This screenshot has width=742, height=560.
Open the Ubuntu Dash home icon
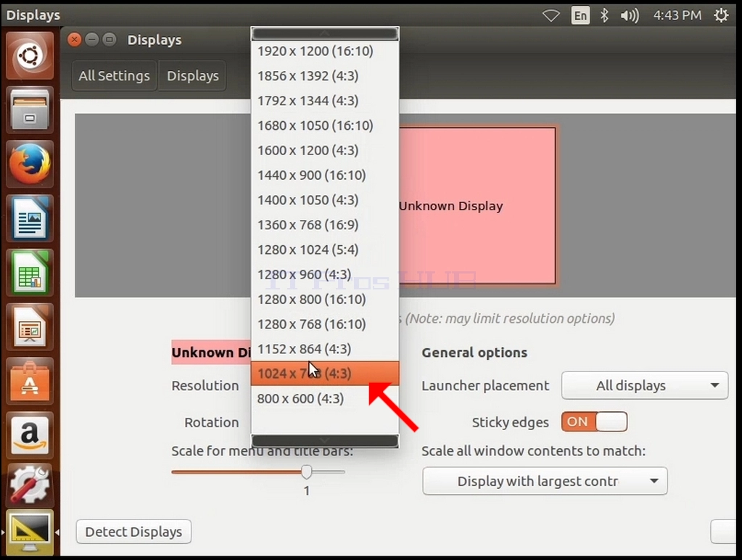click(30, 56)
